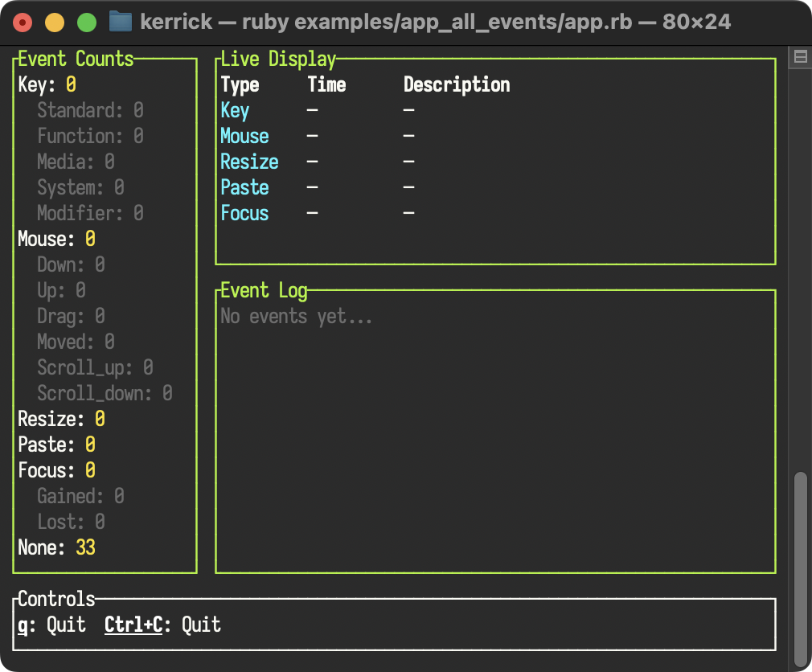Click the 'No events yet...' message
The width and height of the screenshot is (812, 672).
point(296,317)
